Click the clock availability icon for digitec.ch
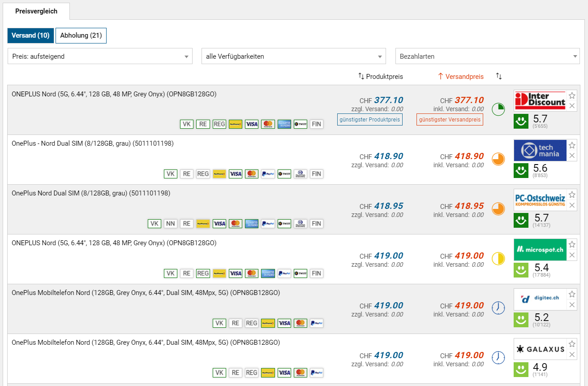This screenshot has width=588, height=386. (498, 308)
